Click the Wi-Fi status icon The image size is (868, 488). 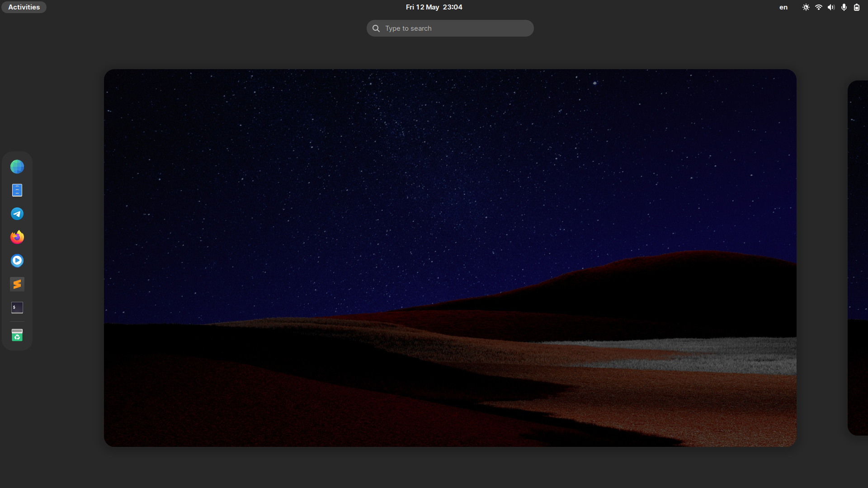[x=818, y=7]
